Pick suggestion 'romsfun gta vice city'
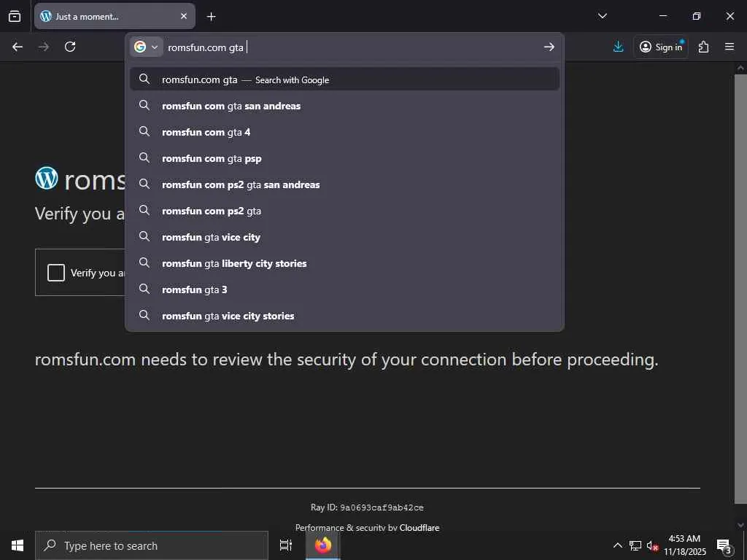This screenshot has width=747, height=560. (x=344, y=237)
